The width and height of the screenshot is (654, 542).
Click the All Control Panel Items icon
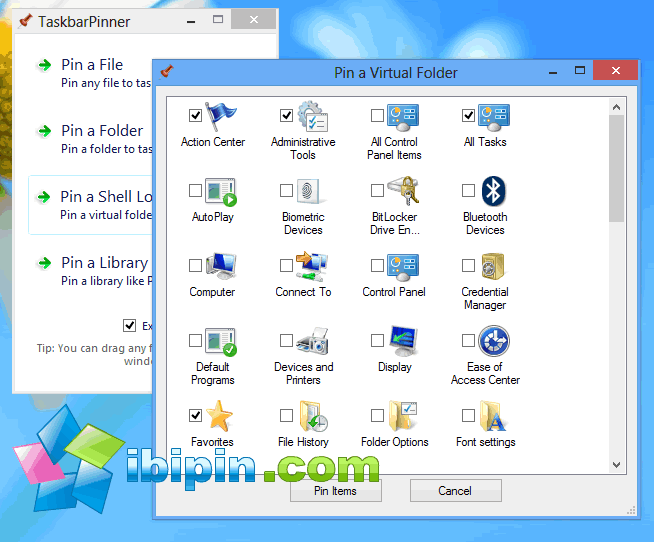pos(403,117)
